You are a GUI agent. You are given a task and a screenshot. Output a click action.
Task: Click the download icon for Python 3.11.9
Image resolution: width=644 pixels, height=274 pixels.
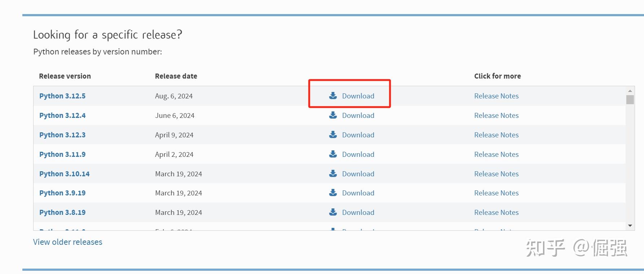[333, 154]
